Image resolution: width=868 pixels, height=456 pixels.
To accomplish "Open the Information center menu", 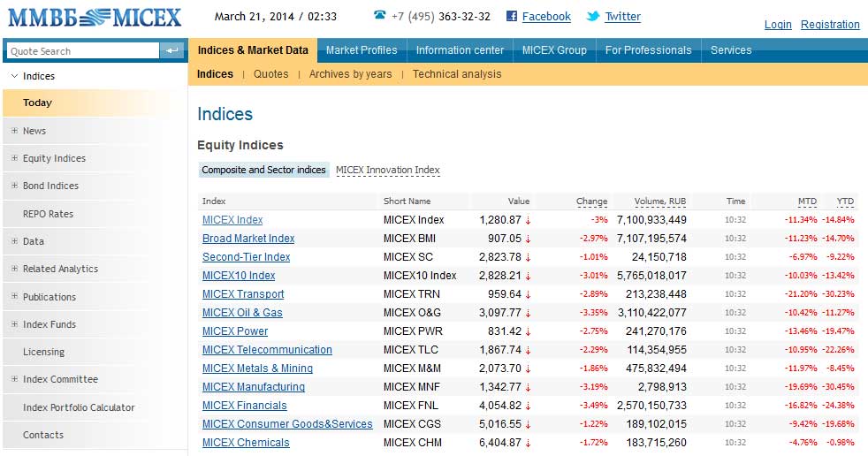I will pyautogui.click(x=460, y=50).
